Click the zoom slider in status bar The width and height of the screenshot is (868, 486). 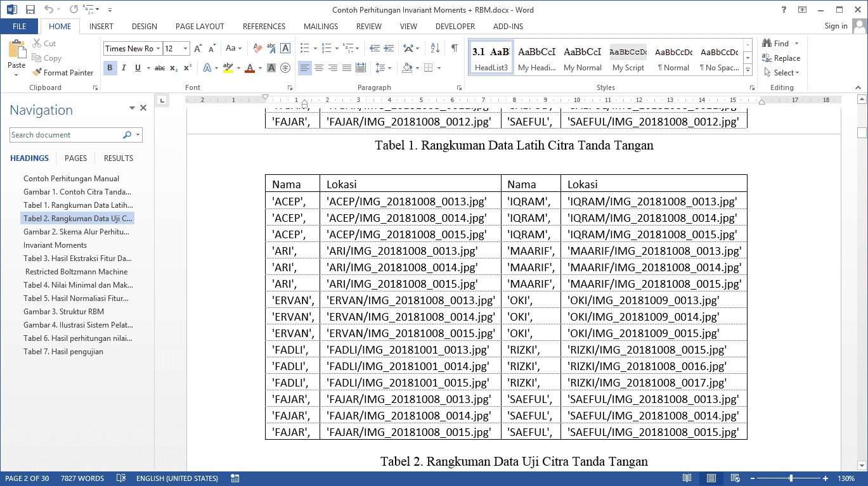[x=791, y=478]
